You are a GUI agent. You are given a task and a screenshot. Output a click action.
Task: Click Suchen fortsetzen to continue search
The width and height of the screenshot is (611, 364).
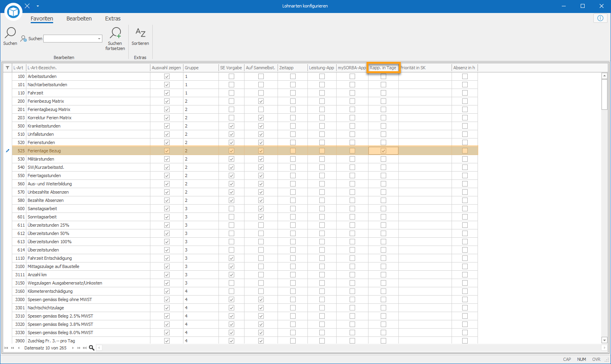(x=115, y=39)
